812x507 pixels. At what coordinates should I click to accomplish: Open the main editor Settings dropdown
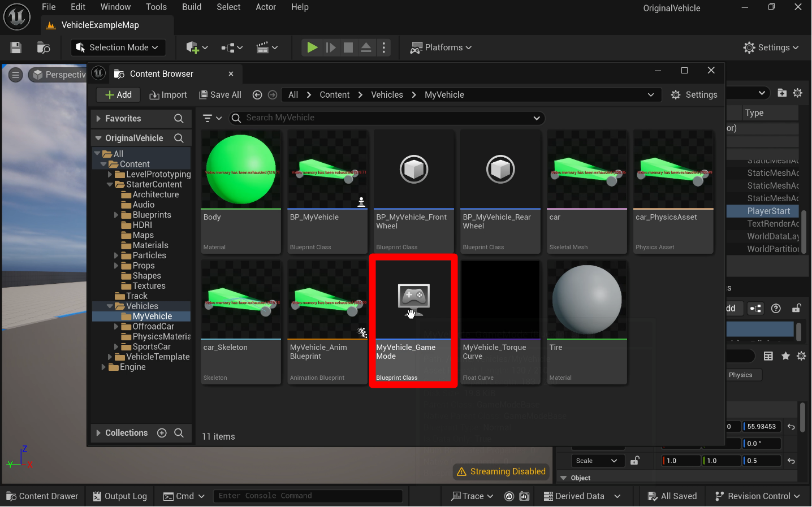(771, 47)
